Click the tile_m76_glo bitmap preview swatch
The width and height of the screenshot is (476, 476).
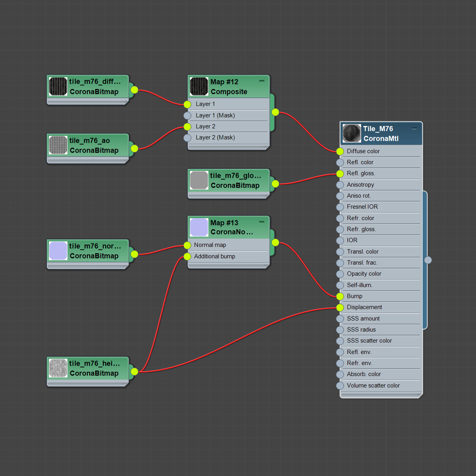pyautogui.click(x=199, y=180)
